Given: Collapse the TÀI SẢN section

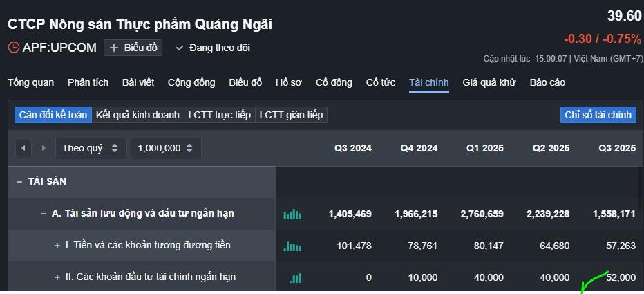Looking at the screenshot, I should pos(19,182).
